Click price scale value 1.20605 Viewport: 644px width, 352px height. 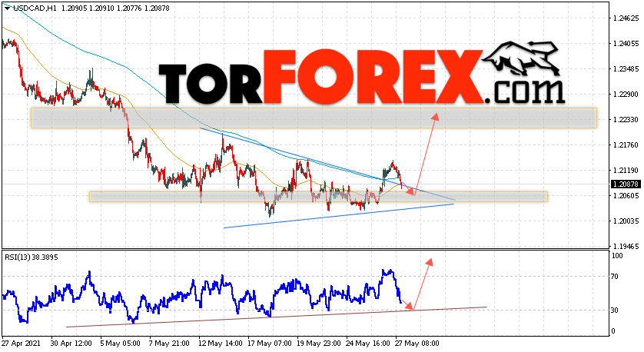(626, 196)
